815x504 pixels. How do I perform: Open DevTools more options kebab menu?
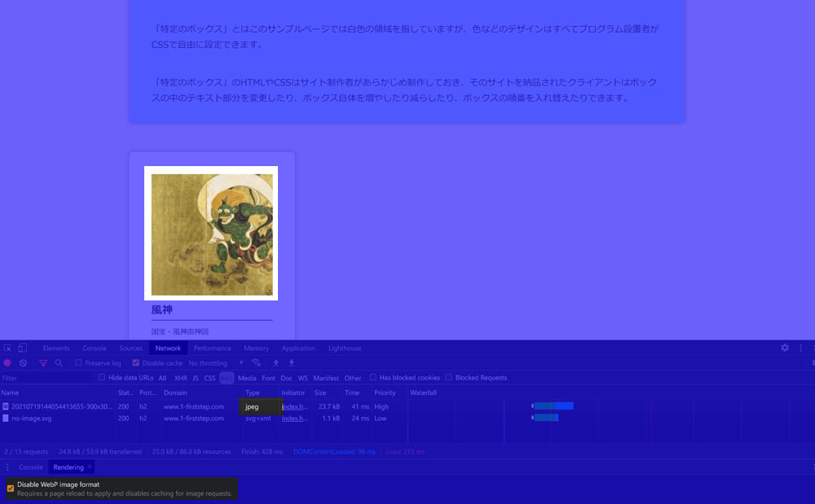tap(800, 348)
